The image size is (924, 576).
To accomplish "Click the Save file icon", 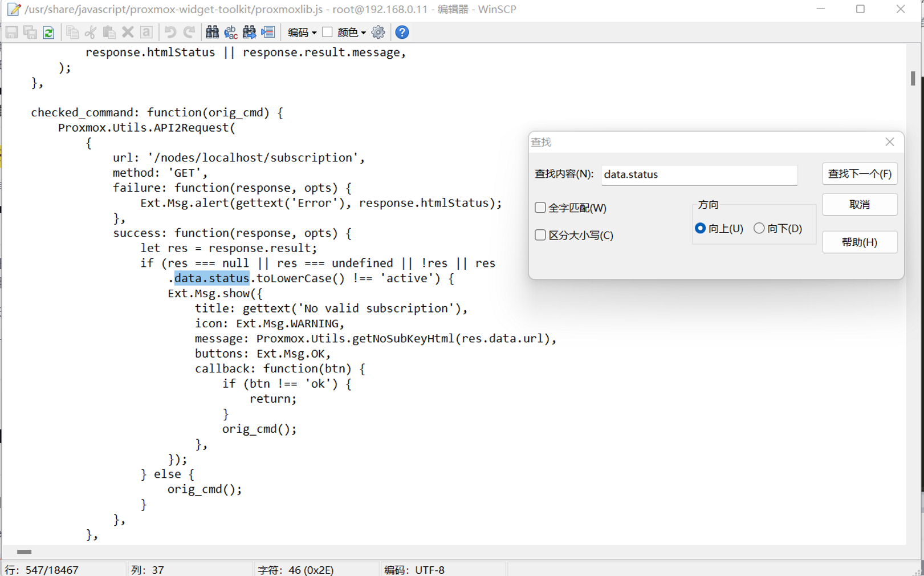I will pyautogui.click(x=12, y=33).
